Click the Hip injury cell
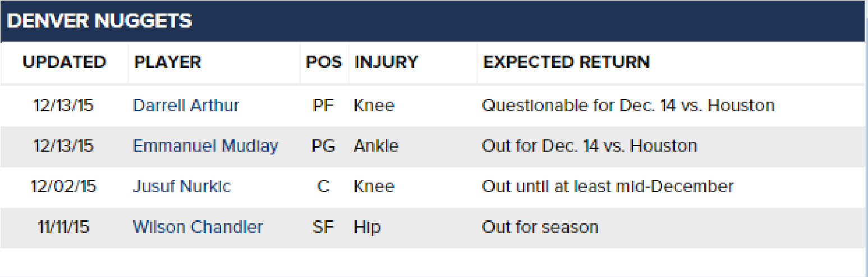This screenshot has height=277, width=868. point(367,227)
